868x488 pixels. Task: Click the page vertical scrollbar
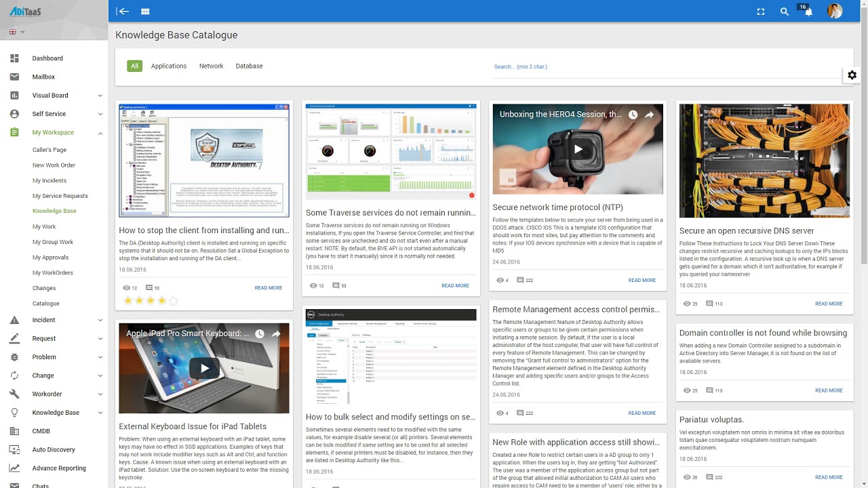[864, 136]
